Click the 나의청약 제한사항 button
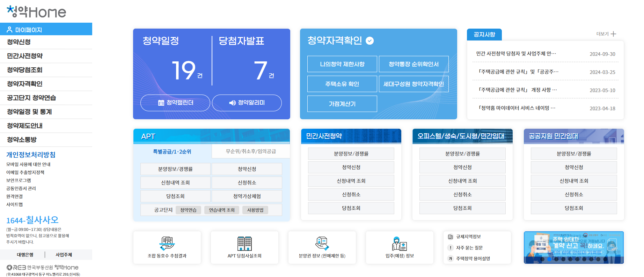This screenshot has width=644, height=277. [x=342, y=64]
